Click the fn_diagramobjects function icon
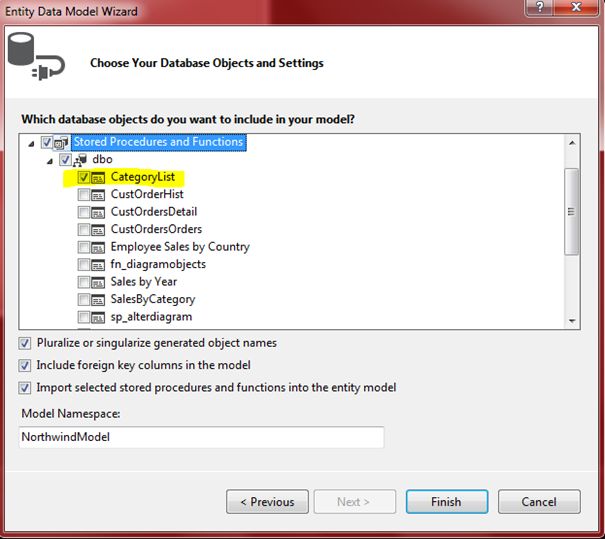 (x=98, y=265)
